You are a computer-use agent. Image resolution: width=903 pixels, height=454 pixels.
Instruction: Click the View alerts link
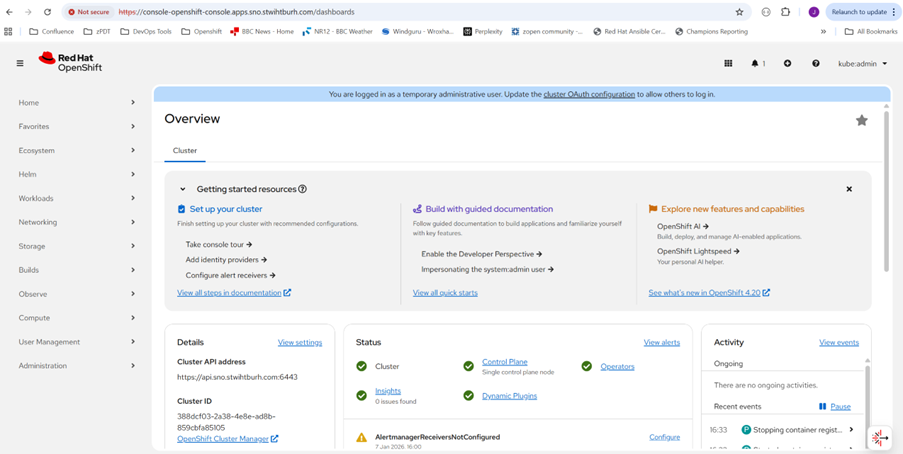tap(661, 342)
